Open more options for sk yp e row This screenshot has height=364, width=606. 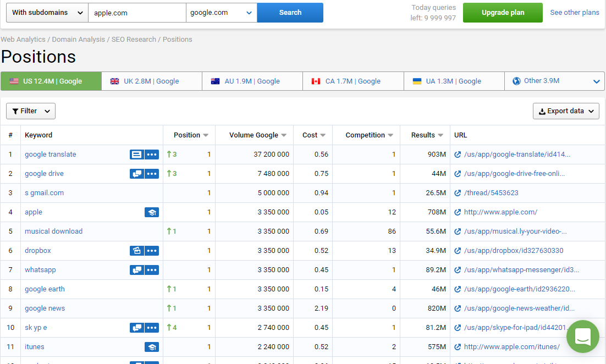(152, 328)
